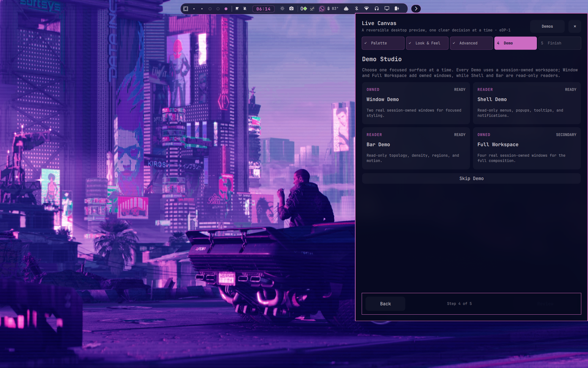Click the magic wand icon in bar

click(312, 8)
